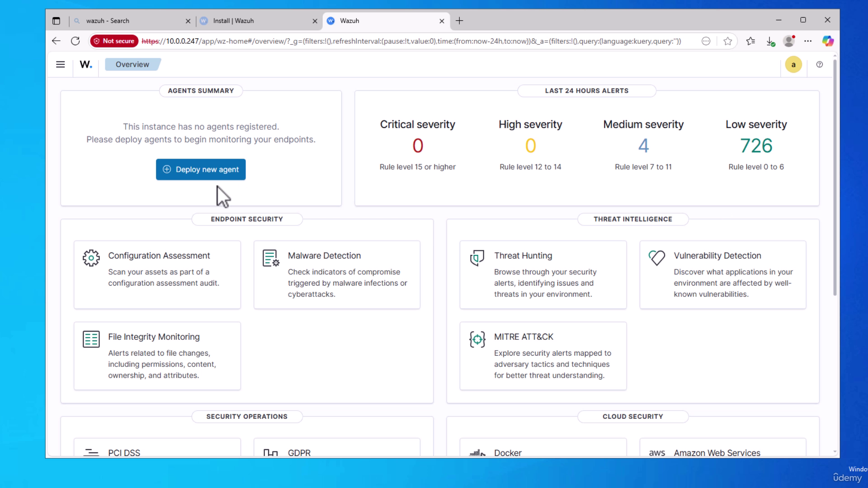Click the browser address bar URL
Screen dimensions: 868x488
[x=411, y=41]
